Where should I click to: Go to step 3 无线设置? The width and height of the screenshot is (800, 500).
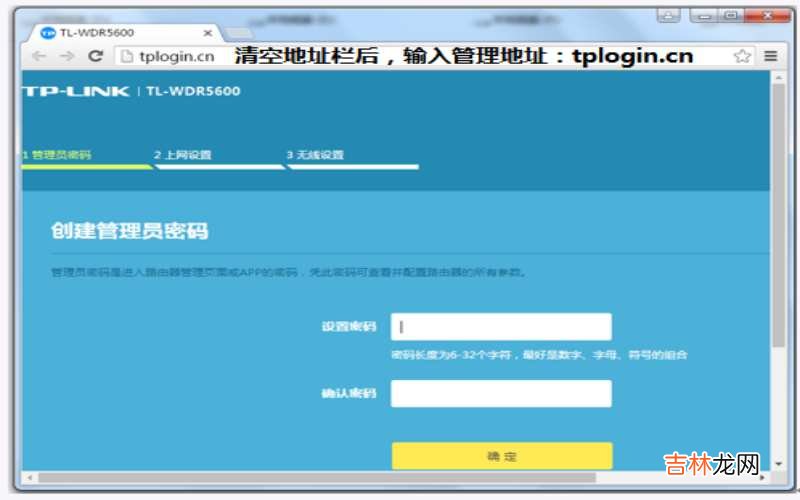click(315, 155)
